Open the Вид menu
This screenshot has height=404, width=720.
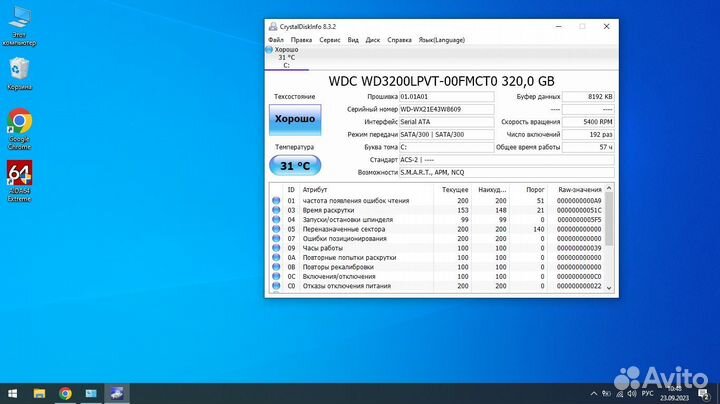click(x=353, y=40)
